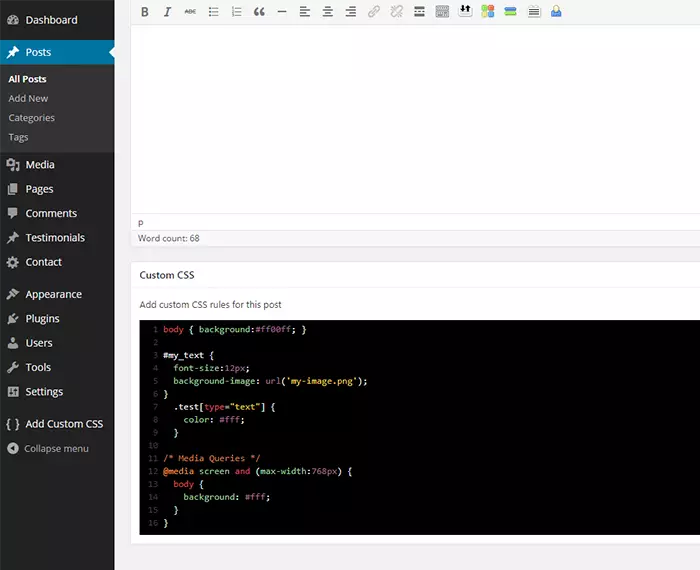Align text to the center
The image size is (700, 570).
click(x=328, y=12)
